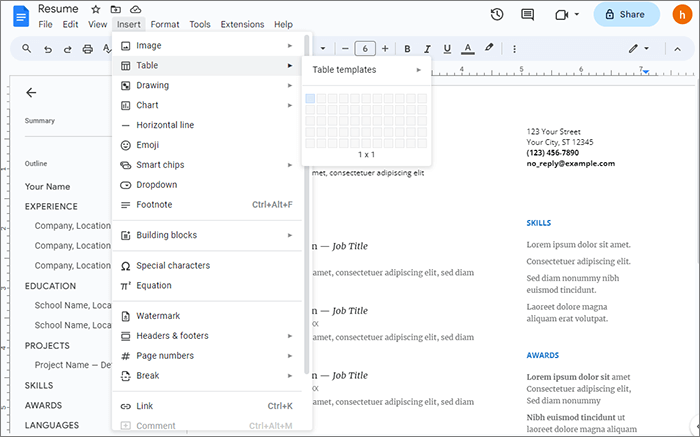Viewport: 700px width, 437px height.
Task: Open comments panel icon
Action: pyautogui.click(x=527, y=14)
